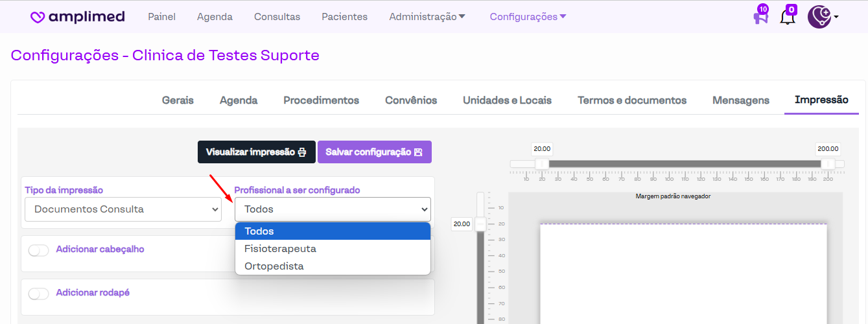Expand the Administração menu

click(x=427, y=17)
